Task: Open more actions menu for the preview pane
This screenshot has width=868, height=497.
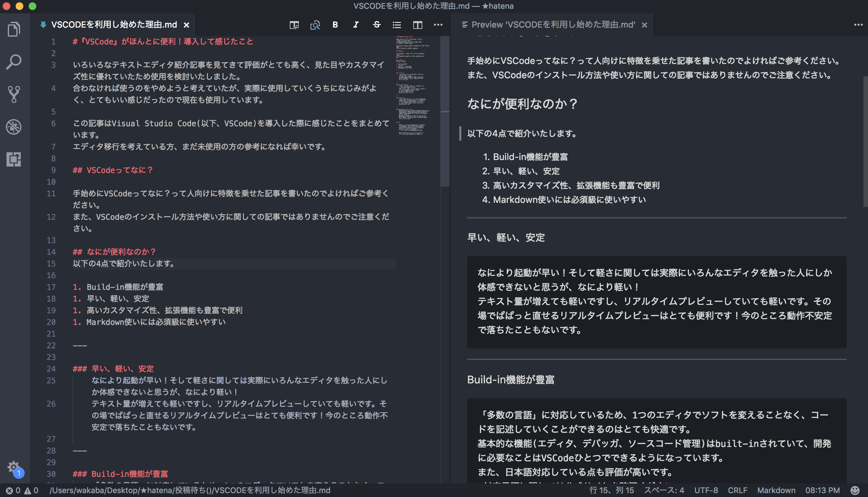Action: click(x=859, y=25)
